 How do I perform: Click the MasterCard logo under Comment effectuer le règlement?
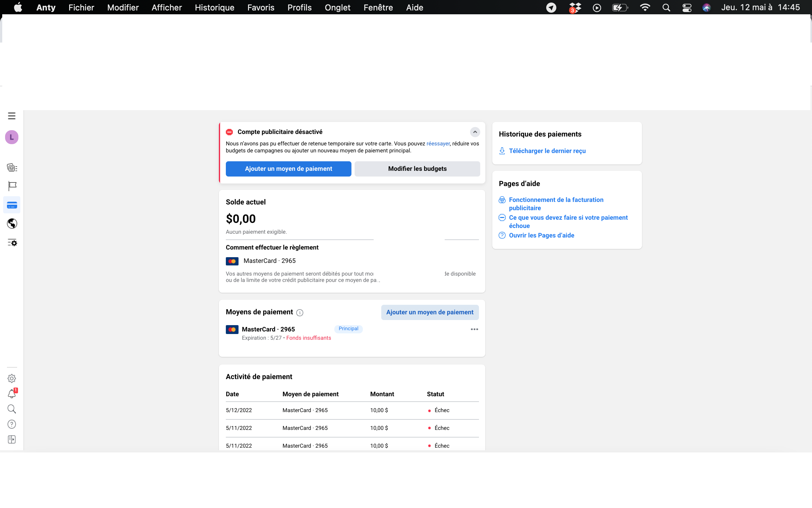(232, 261)
